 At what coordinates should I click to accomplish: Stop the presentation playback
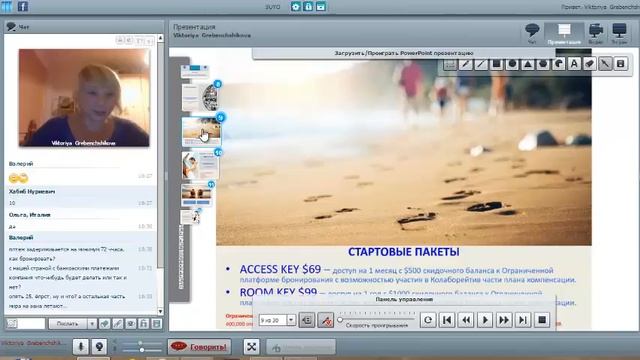pyautogui.click(x=542, y=320)
